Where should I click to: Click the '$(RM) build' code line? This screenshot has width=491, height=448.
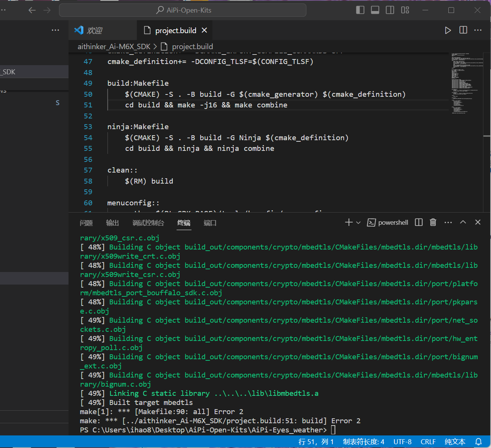(149, 181)
